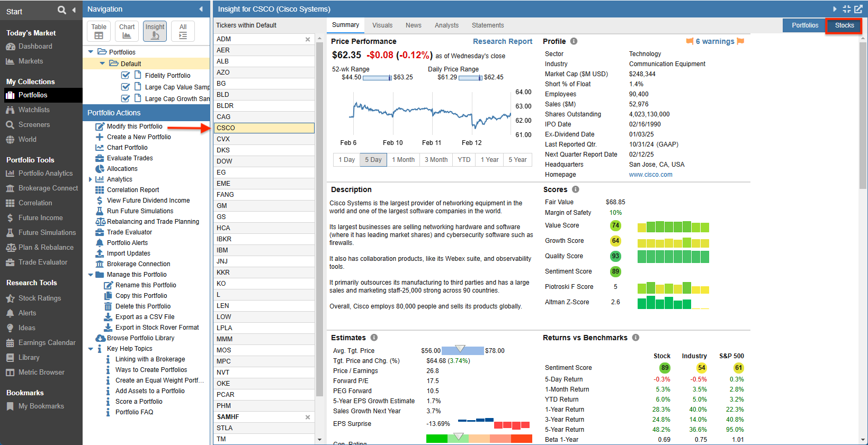Open Markets in the sidebar
Image resolution: width=868 pixels, height=445 pixels.
(x=31, y=61)
